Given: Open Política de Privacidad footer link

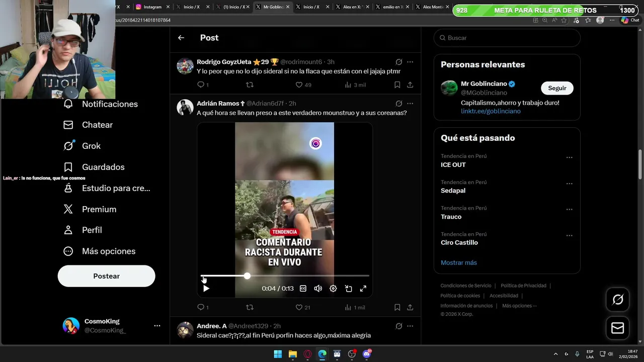Looking at the screenshot, I should [523, 286].
